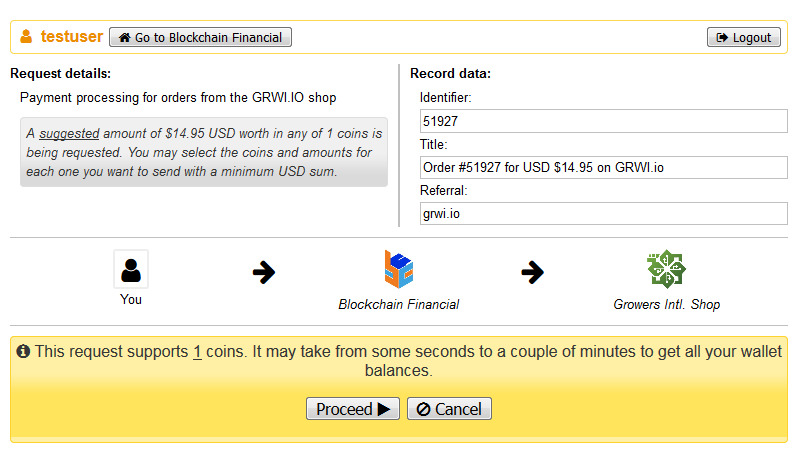Focus the Identifier field
Screen dimensions: 798x466
(x=603, y=121)
